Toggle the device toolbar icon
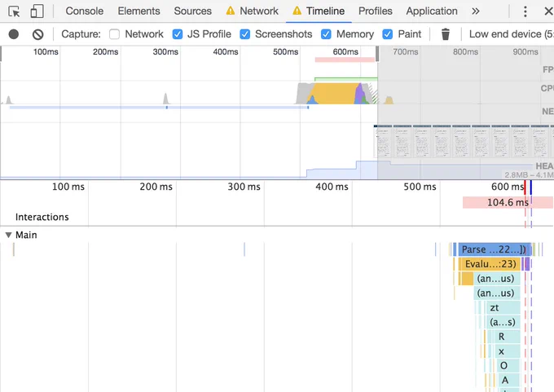Image resolution: width=554 pixels, height=392 pixels. point(37,11)
